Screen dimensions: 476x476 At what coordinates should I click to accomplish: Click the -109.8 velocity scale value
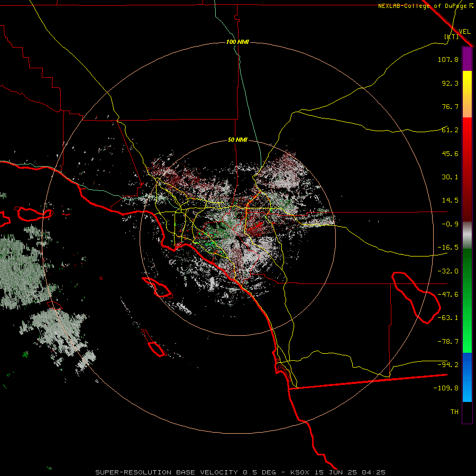coord(446,388)
